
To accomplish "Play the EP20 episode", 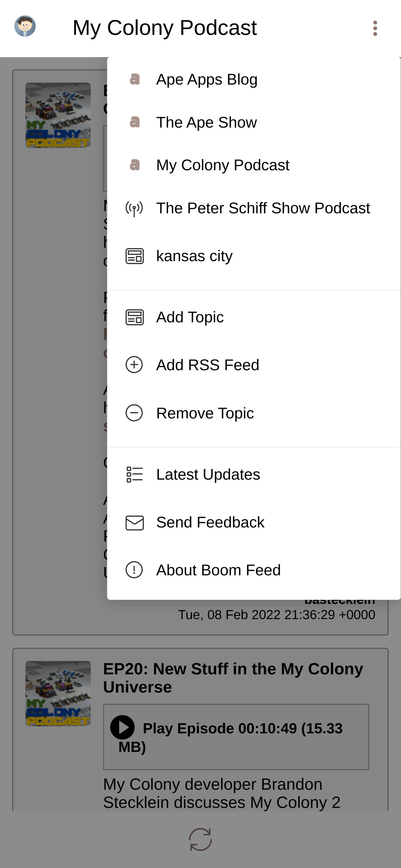I will [x=122, y=728].
